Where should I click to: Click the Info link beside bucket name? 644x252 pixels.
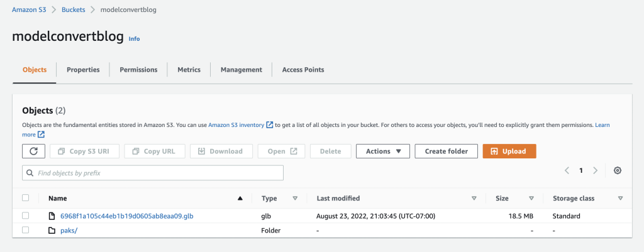(135, 38)
